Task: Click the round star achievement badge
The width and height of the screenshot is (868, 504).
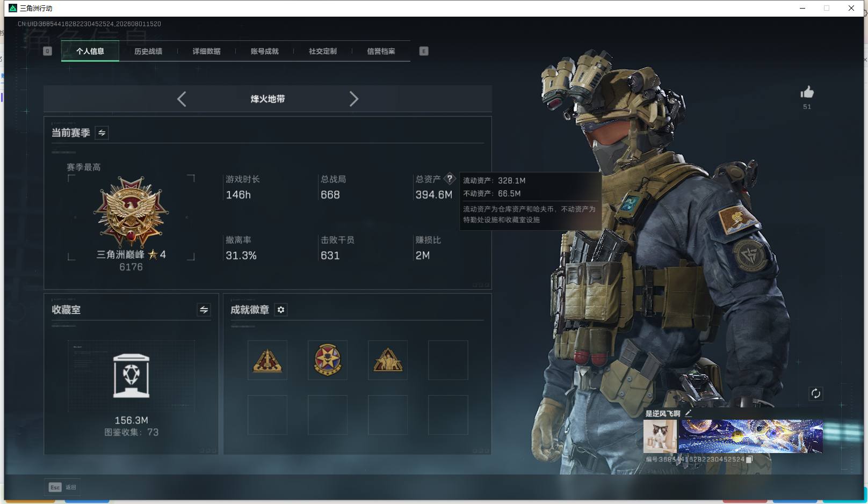Action: point(328,360)
